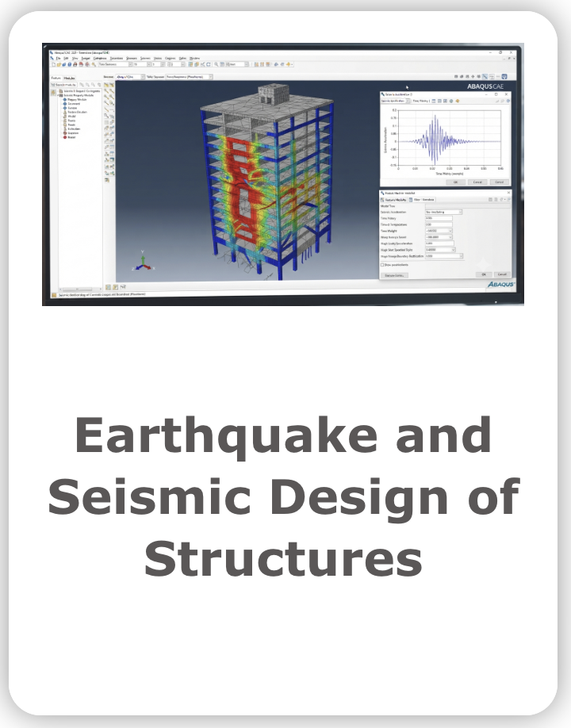571x728 pixels.
Task: Toggle the Show checkbox in lower dialog
Action: point(382,265)
